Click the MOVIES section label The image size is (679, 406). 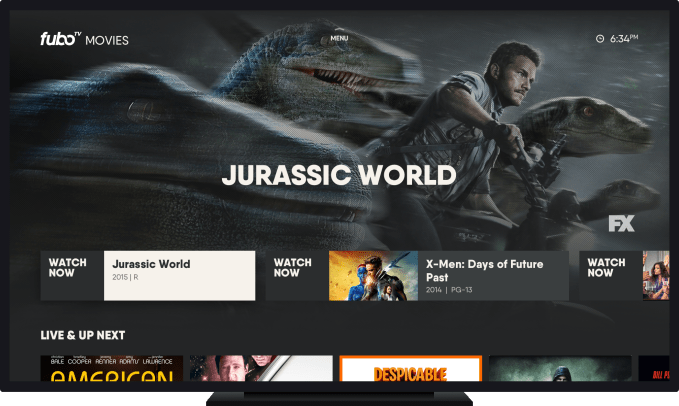(107, 40)
